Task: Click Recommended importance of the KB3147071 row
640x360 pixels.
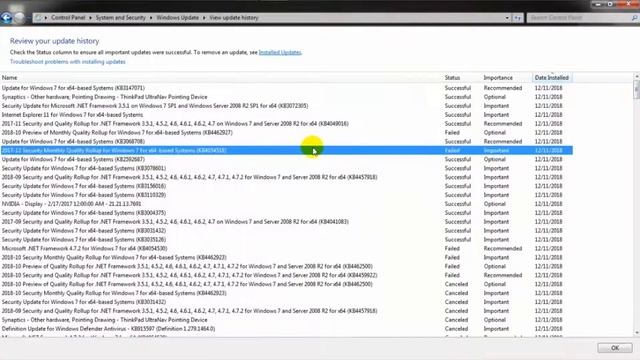Action: pos(503,88)
